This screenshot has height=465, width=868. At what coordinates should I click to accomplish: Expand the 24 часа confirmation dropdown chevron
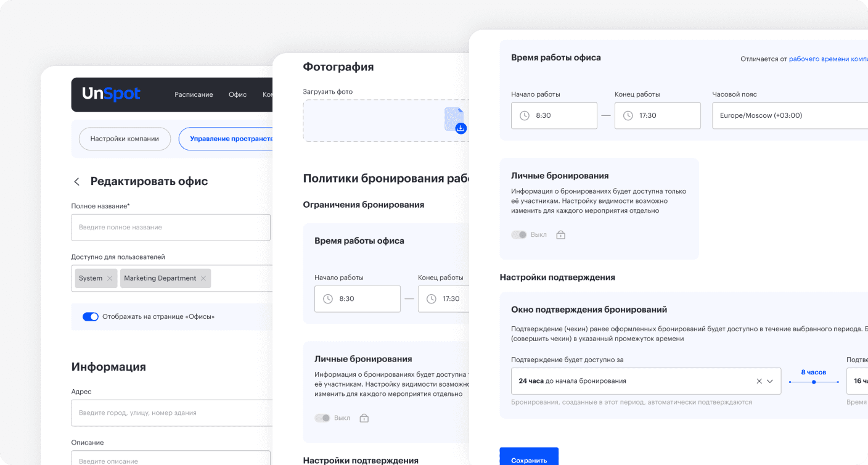click(770, 381)
